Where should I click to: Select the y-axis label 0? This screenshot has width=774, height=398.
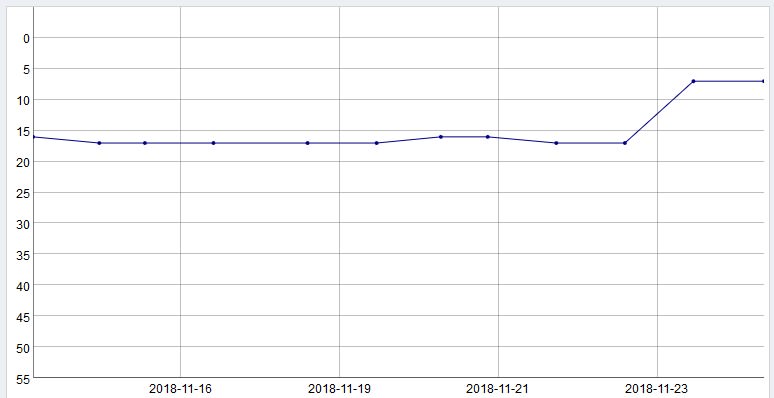[x=27, y=38]
